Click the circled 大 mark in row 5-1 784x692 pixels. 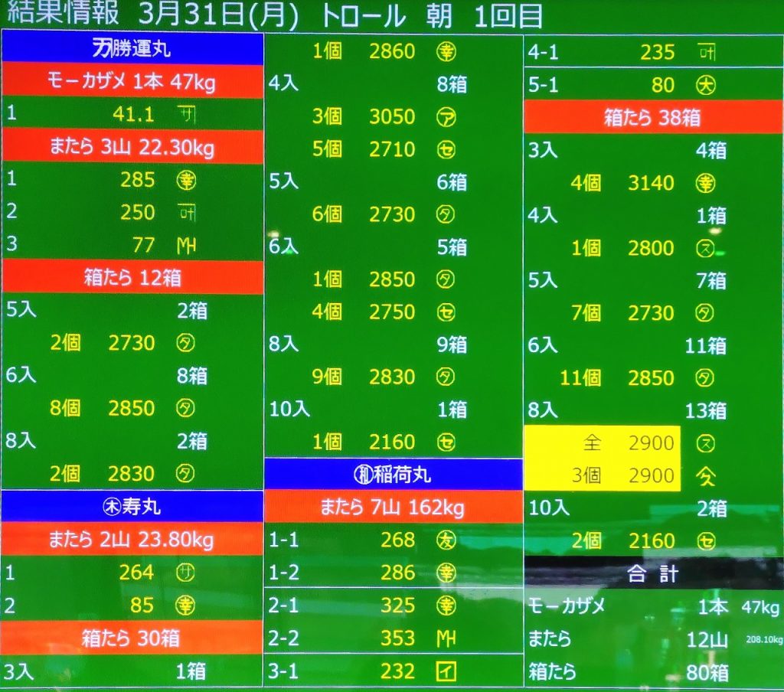pos(706,85)
